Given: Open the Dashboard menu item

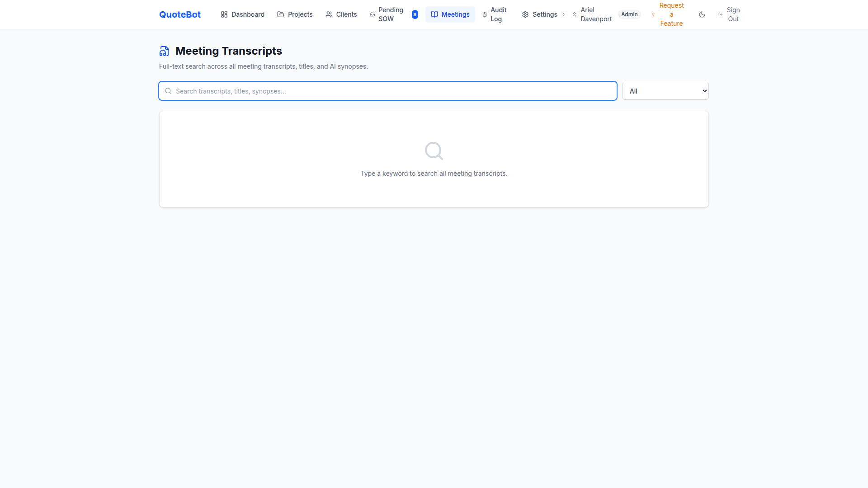Looking at the screenshot, I should (x=248, y=14).
